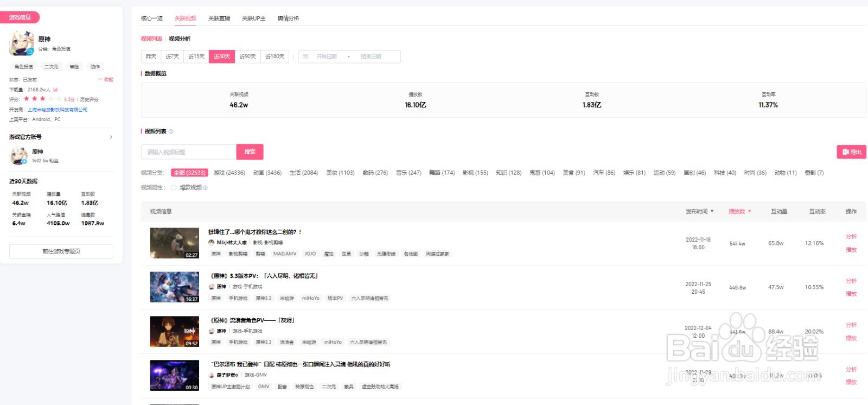868x405 pixels.
Task: Sort the list by the 播放数 column
Action: tap(739, 212)
